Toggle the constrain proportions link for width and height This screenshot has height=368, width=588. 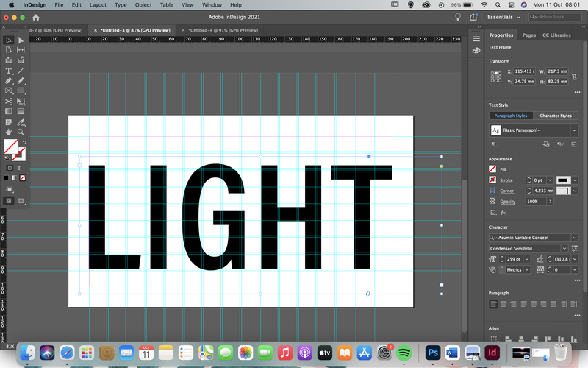coord(575,77)
